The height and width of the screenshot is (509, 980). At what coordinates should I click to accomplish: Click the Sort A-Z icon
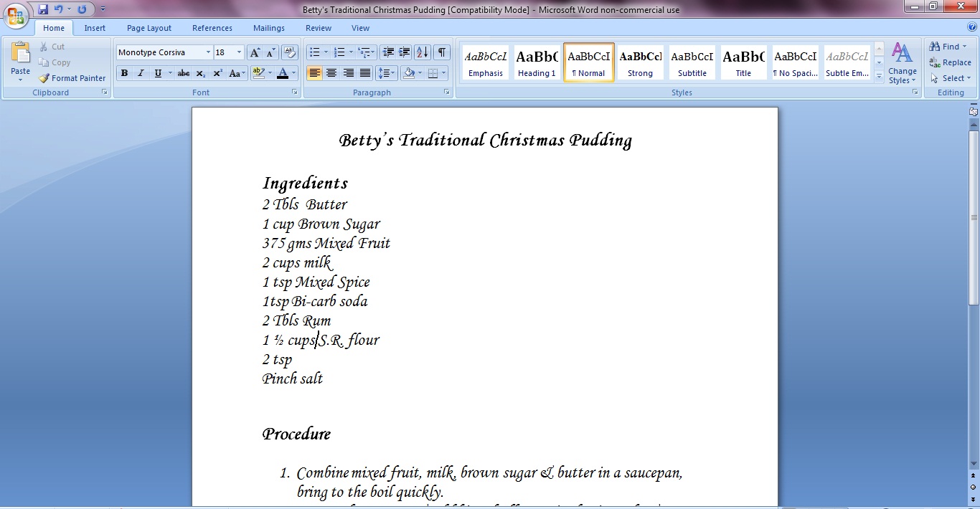coord(422,52)
